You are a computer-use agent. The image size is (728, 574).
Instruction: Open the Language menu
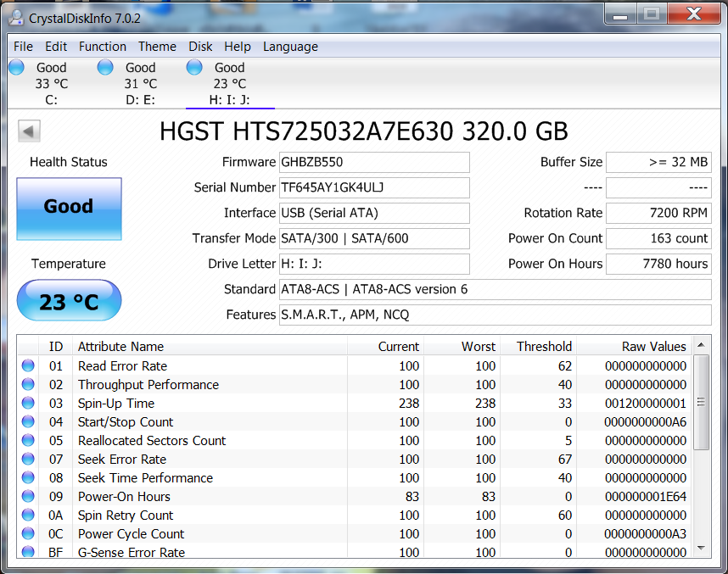(x=291, y=47)
